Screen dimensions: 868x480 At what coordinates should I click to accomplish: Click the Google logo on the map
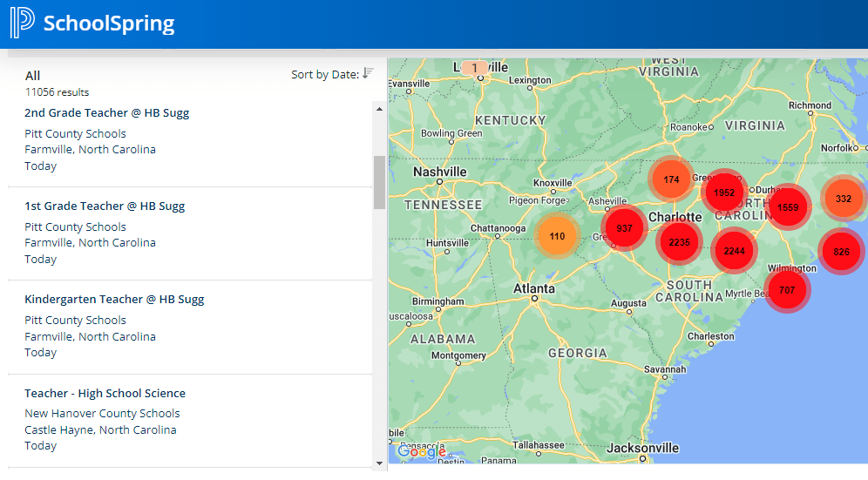point(421,451)
